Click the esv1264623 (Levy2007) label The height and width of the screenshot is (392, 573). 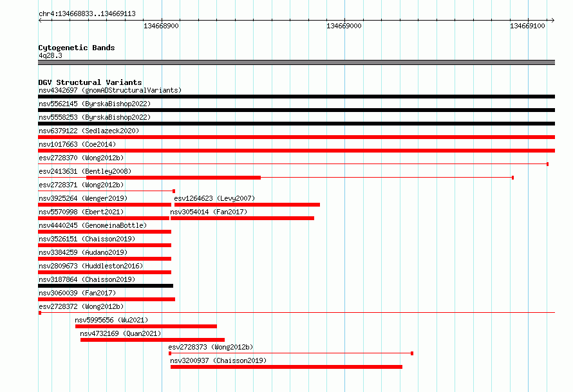214,198
